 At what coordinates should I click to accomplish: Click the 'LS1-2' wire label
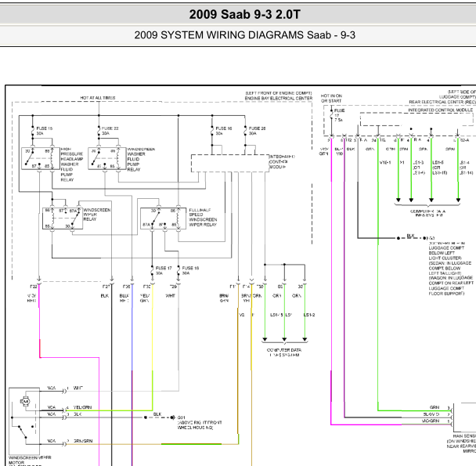coord(309,315)
